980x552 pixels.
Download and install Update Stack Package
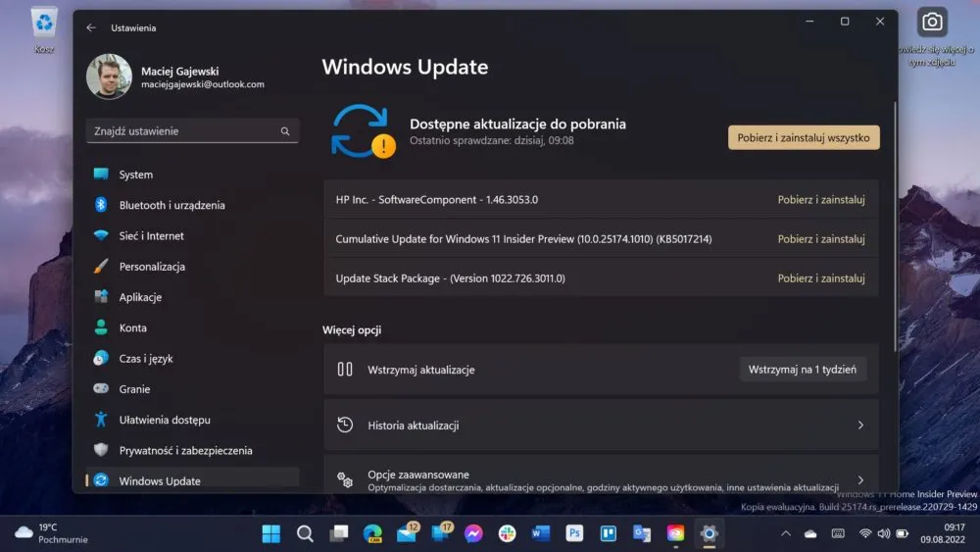tap(821, 278)
